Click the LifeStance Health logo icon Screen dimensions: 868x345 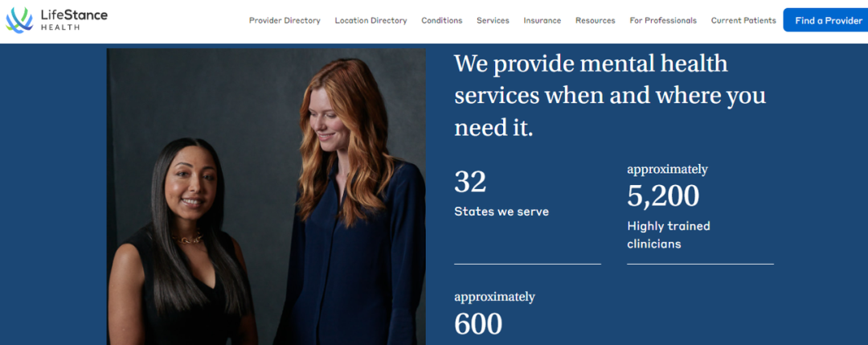[19, 20]
